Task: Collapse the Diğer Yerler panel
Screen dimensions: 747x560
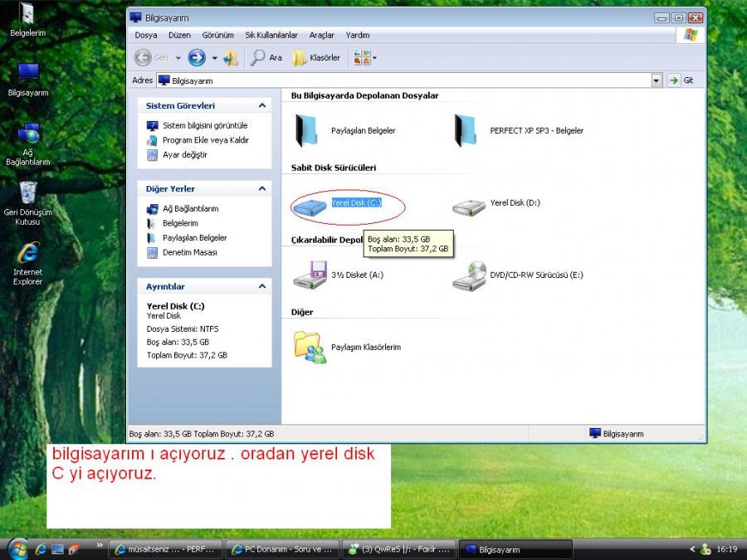Action: tap(262, 188)
